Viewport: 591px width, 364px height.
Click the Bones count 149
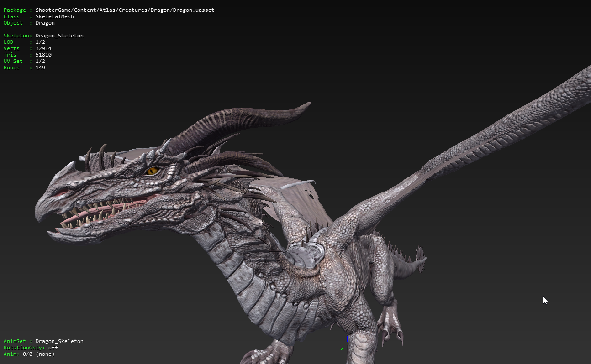[x=40, y=68]
